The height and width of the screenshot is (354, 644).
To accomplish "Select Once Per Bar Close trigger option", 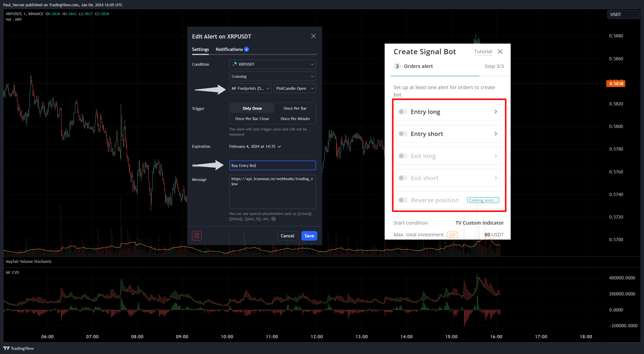I will click(252, 119).
